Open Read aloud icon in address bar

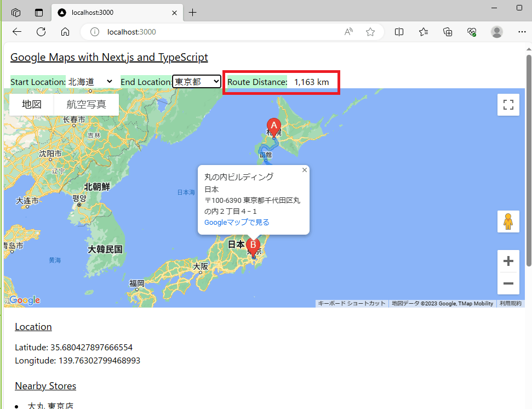coord(348,32)
